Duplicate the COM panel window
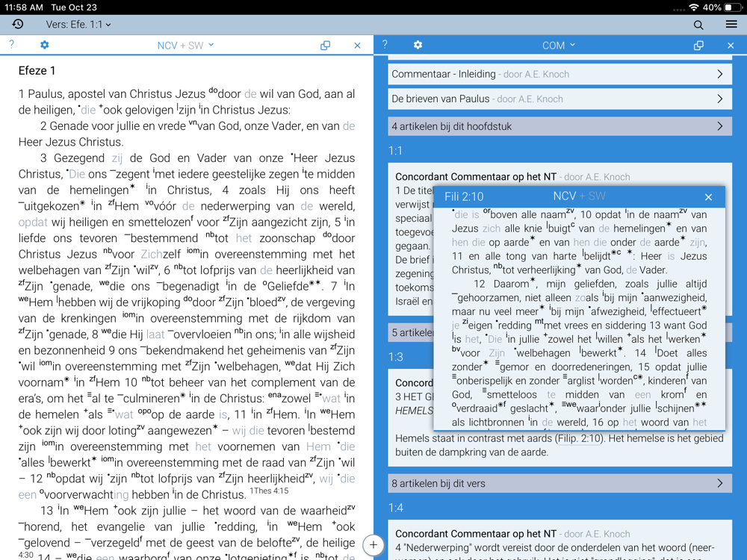 coord(698,46)
